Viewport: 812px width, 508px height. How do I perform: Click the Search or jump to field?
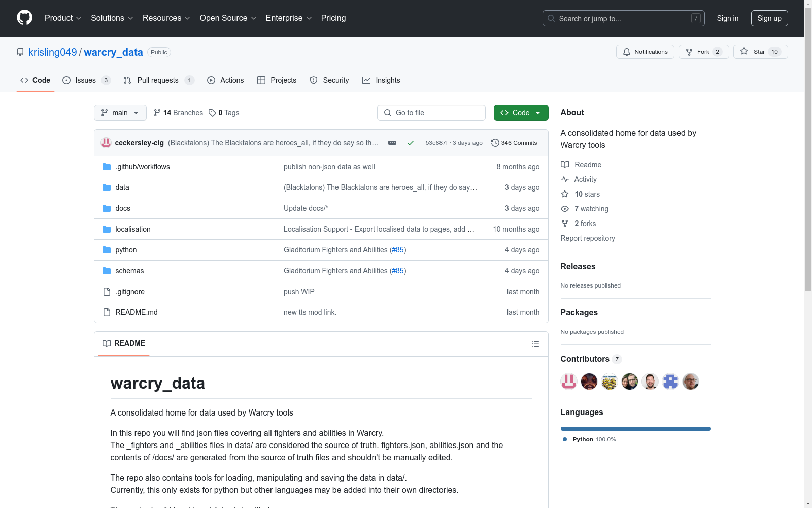tap(624, 18)
